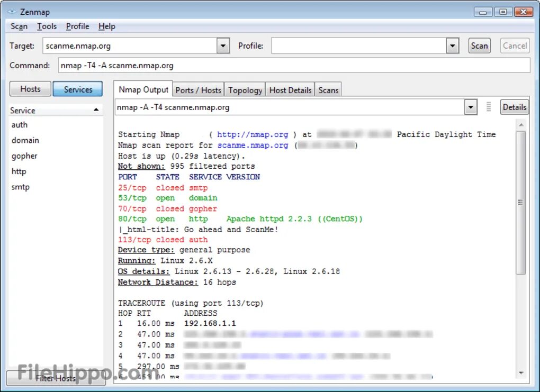Toggle the Services view button
The width and height of the screenshot is (540, 392).
click(x=78, y=89)
